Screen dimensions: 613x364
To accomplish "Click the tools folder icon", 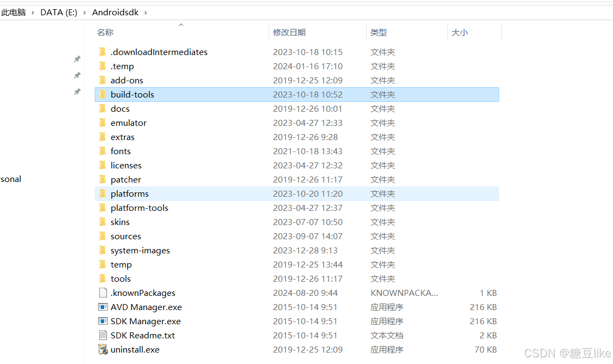I will 102,279.
